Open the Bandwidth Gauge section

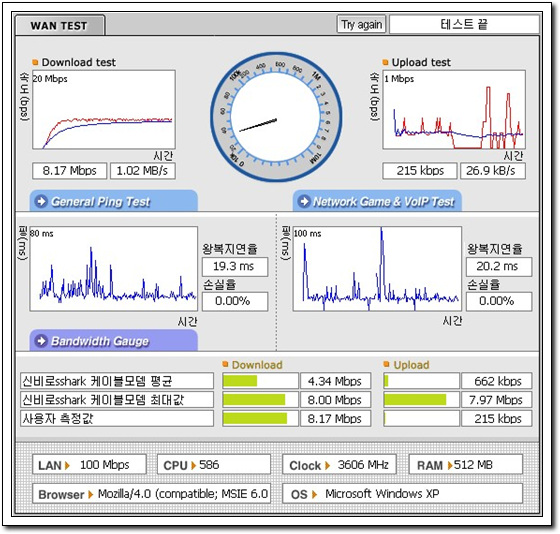pos(114,340)
